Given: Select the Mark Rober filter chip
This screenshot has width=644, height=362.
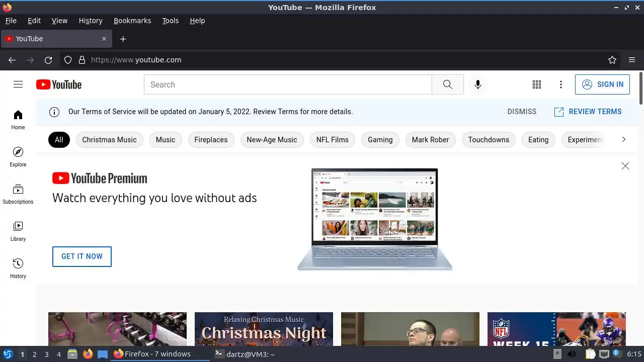Looking at the screenshot, I should [x=430, y=140].
